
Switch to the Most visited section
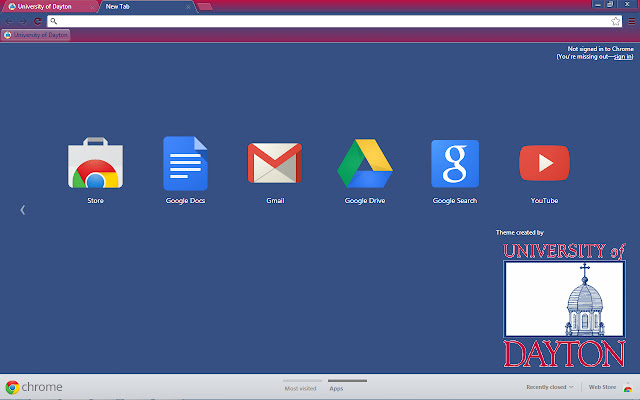[x=300, y=389]
